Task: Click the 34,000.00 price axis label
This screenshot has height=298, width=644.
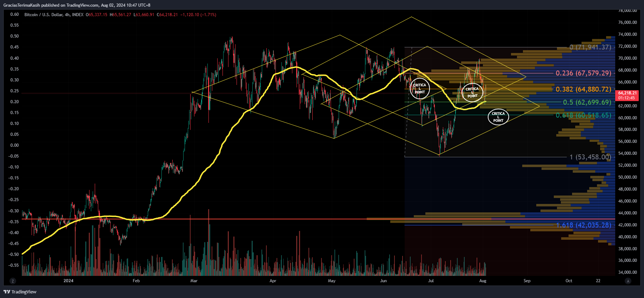Action: pos(628,272)
